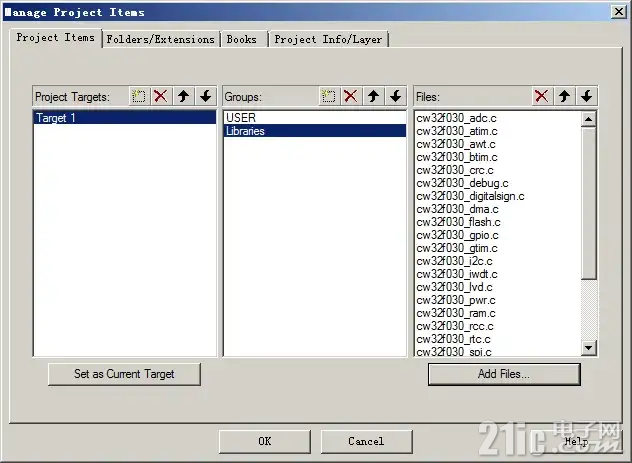Create a new Group
This screenshot has height=463, width=632.
point(328,96)
